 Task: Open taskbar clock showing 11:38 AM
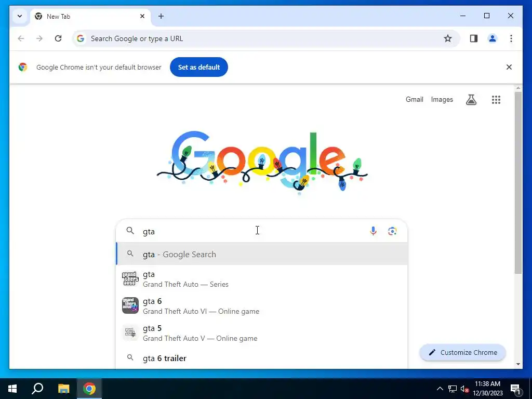click(x=487, y=389)
